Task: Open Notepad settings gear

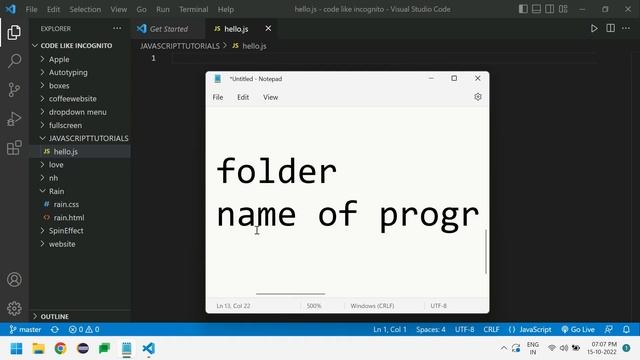Action: coord(478,97)
